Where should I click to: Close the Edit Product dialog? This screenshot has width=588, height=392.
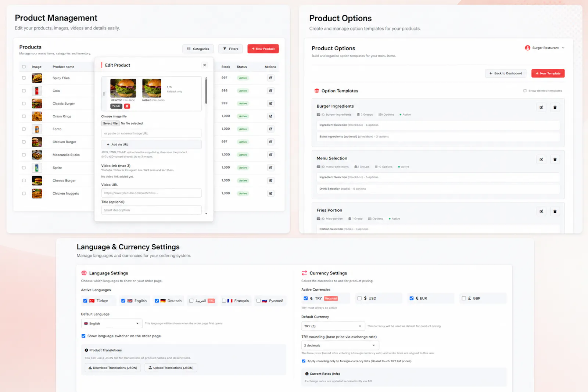[x=205, y=65]
